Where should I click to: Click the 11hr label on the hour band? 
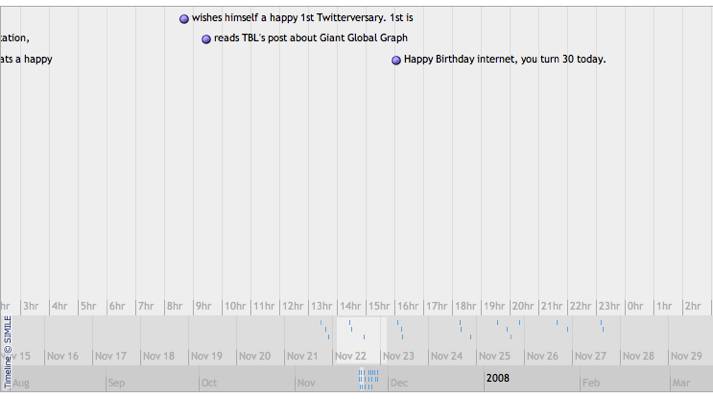point(264,306)
